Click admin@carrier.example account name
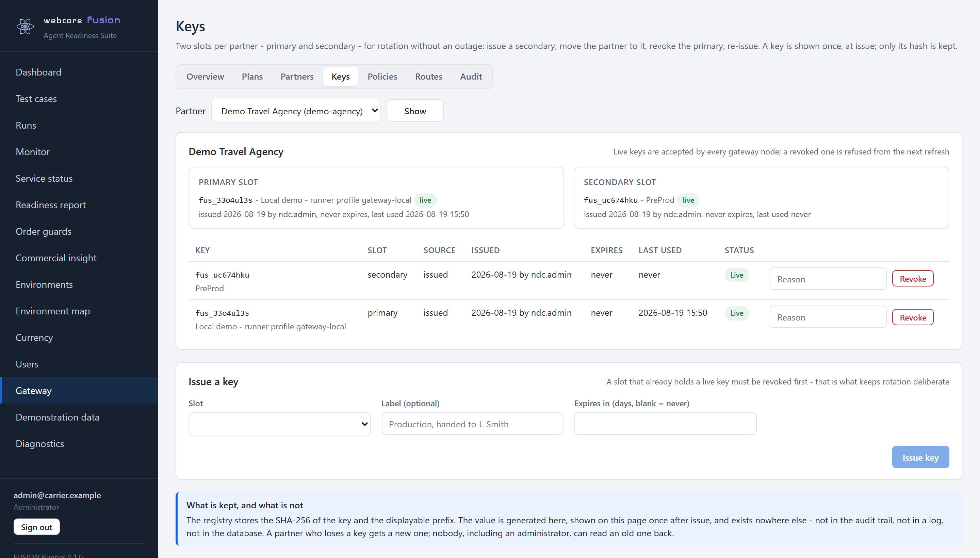 tap(57, 495)
